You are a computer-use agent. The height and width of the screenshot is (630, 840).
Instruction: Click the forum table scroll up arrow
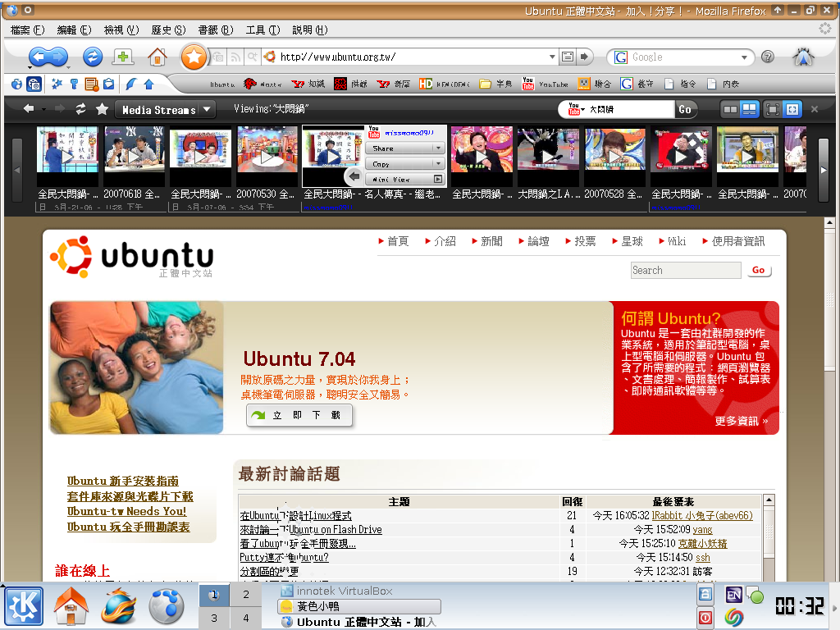(x=769, y=500)
